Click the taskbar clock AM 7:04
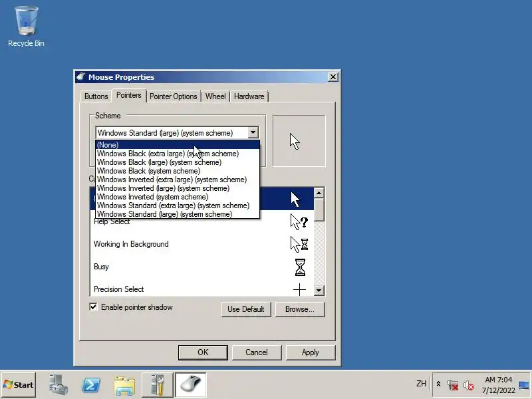This screenshot has width=532, height=399. click(x=498, y=380)
